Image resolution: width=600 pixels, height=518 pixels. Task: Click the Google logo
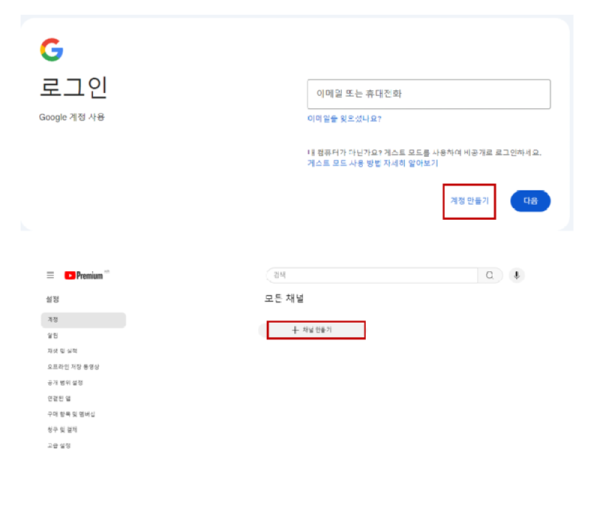tap(51, 50)
